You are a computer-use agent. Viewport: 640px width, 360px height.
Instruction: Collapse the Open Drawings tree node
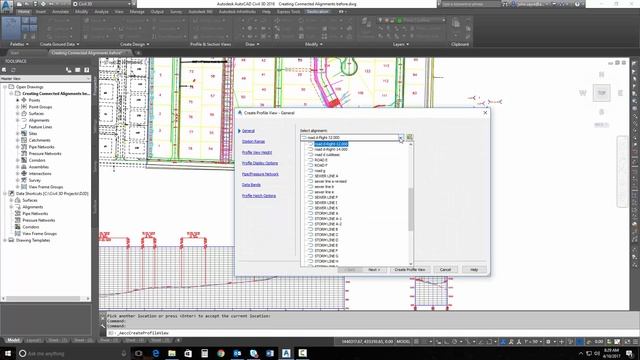[5, 87]
